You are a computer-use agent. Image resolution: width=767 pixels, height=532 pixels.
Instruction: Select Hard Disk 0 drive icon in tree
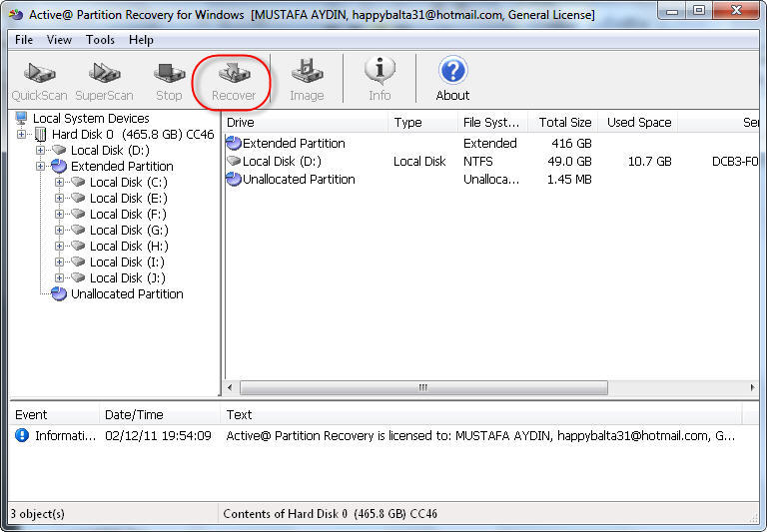[x=41, y=135]
